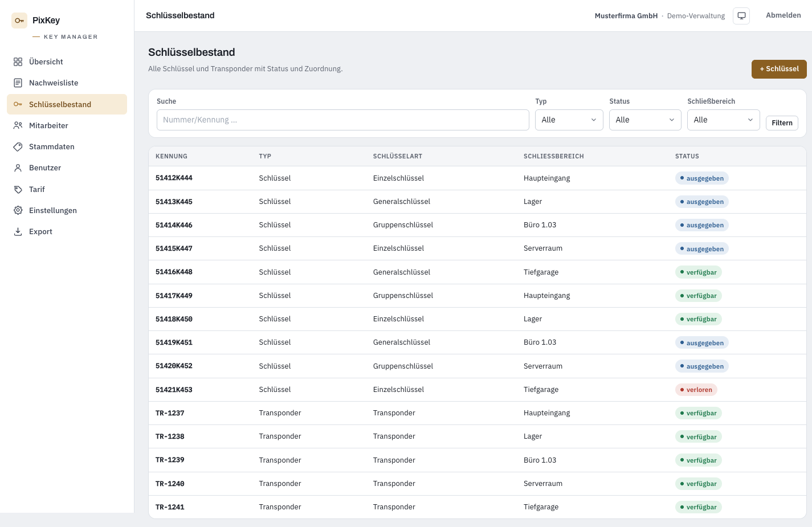Click the Stammdaten tag icon
This screenshot has width=812, height=527.
[18, 146]
